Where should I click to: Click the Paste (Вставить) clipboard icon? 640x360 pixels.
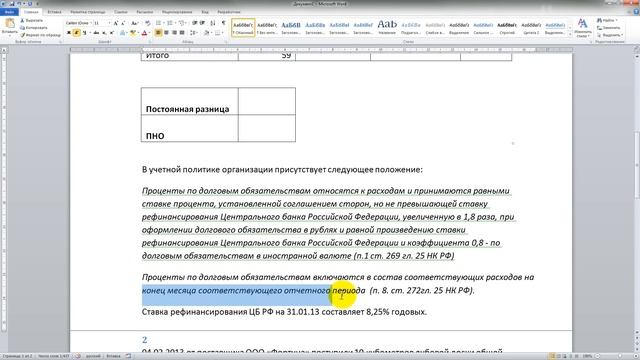9,24
